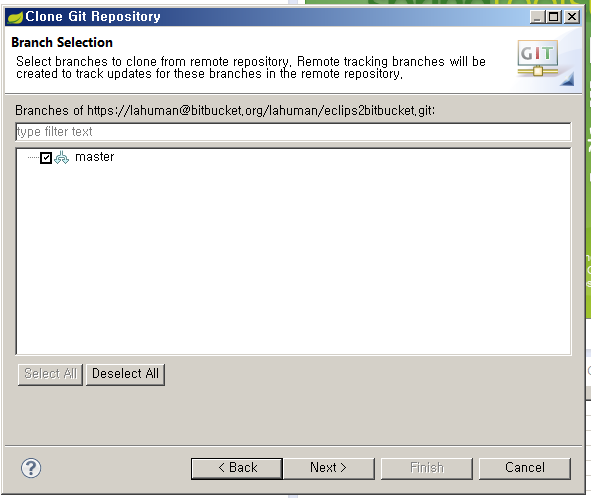
Task: Click the Finish button
Action: pos(427,469)
